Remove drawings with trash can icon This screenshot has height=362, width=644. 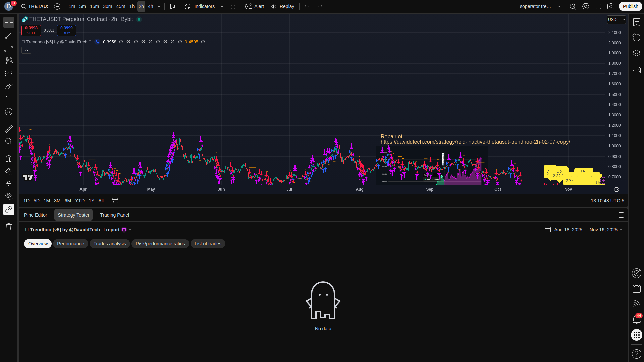point(9,227)
